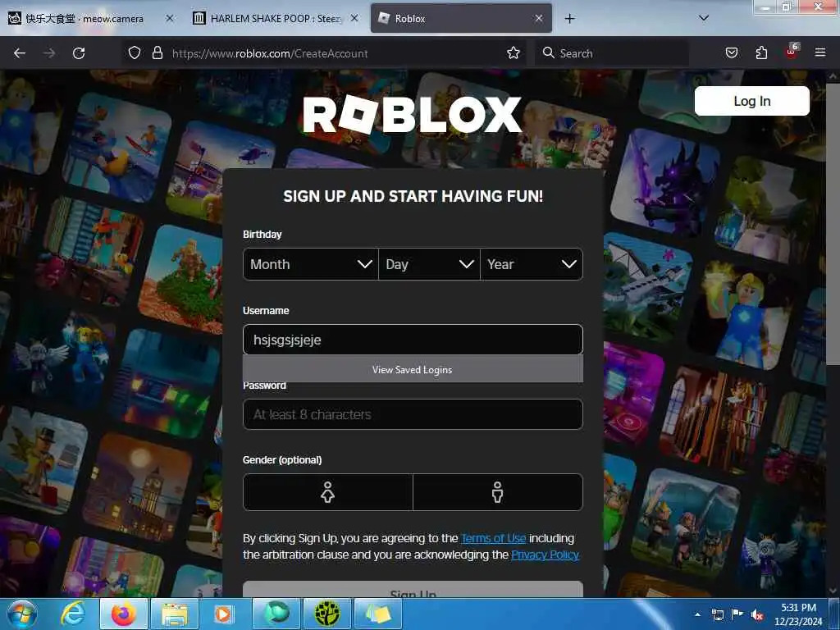Focus the Password input field
The height and width of the screenshot is (630, 840).
(413, 414)
